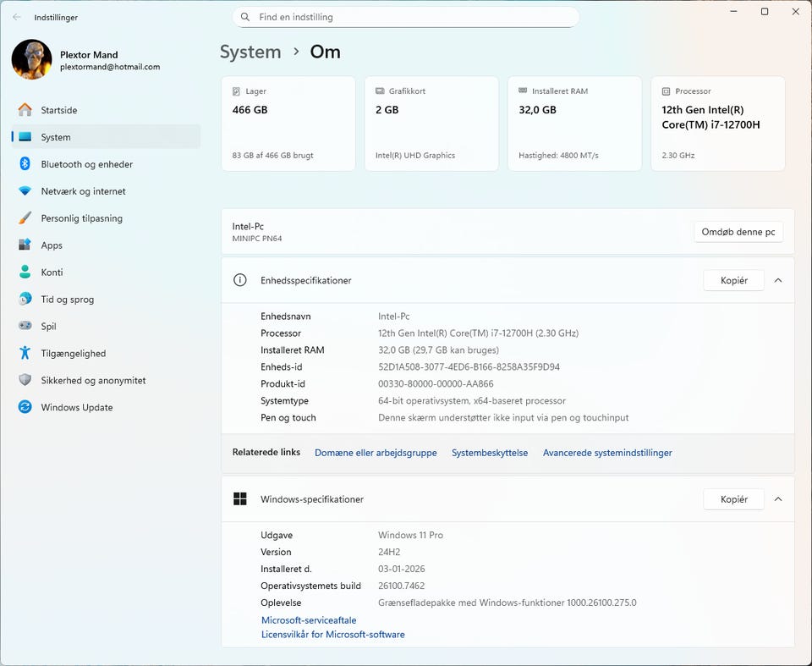Open Tilgængelighed settings entry

point(106,353)
